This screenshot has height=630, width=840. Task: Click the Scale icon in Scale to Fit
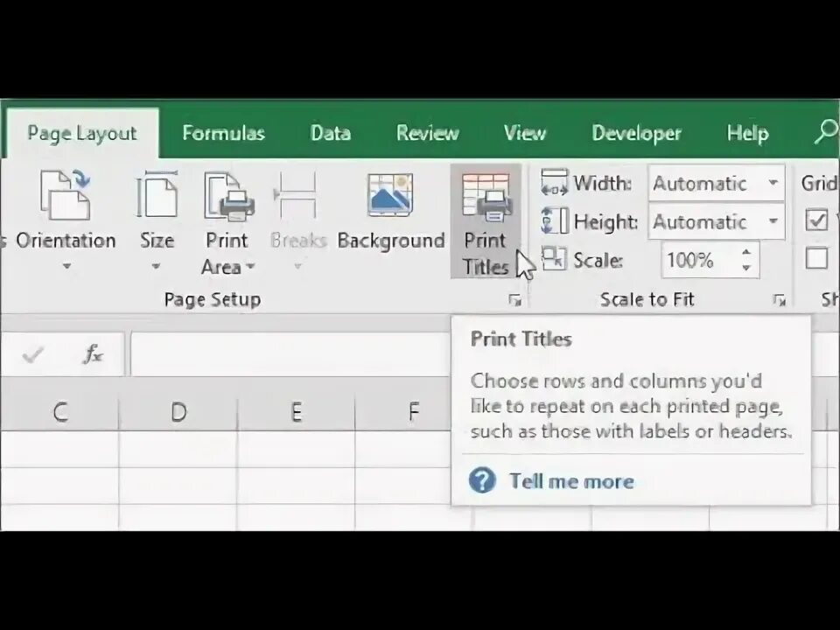tap(553, 259)
